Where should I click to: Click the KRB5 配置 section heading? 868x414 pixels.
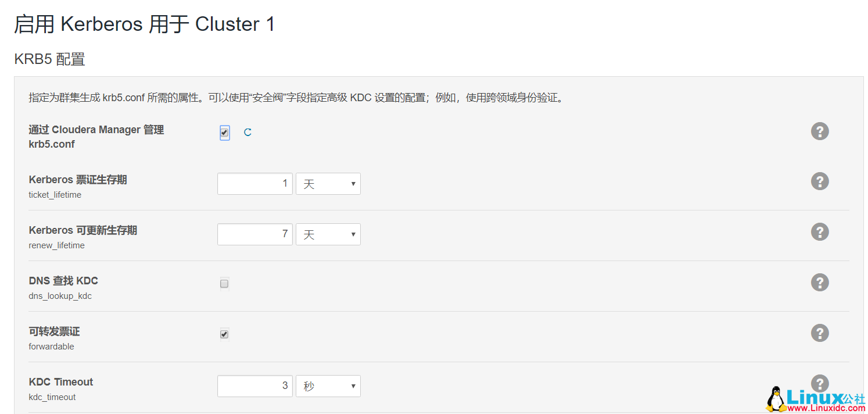(49, 59)
